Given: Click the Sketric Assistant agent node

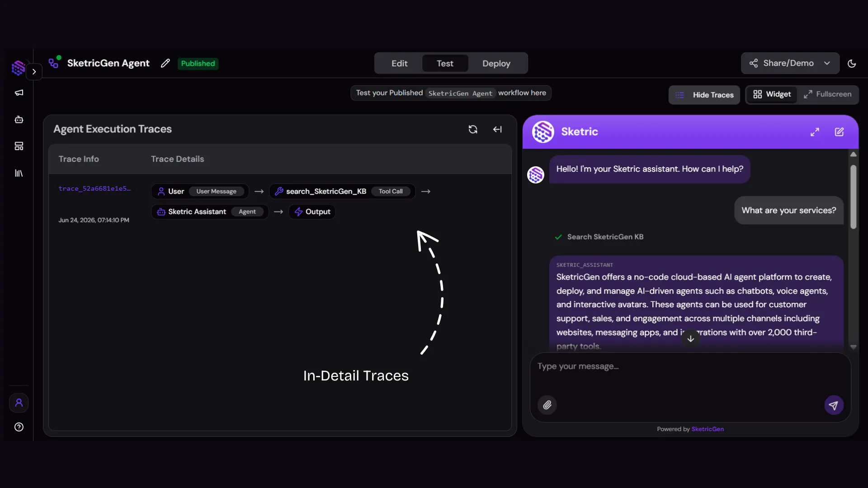Looking at the screenshot, I should click(210, 212).
